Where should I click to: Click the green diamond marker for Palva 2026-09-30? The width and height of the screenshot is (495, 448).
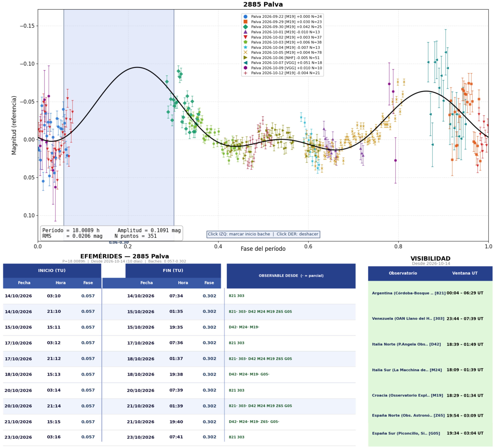coord(245,27)
